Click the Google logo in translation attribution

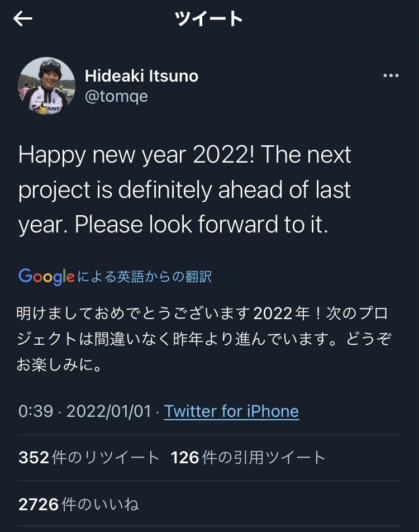[x=46, y=276]
